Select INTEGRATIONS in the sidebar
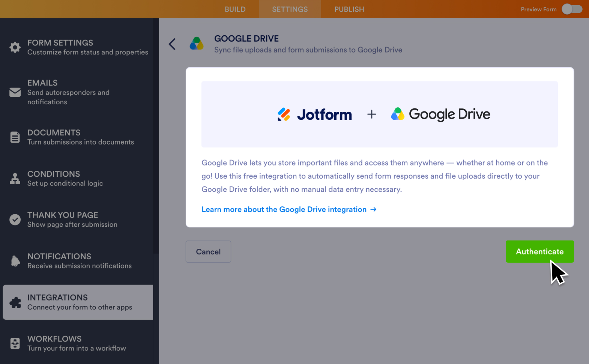 point(78,302)
